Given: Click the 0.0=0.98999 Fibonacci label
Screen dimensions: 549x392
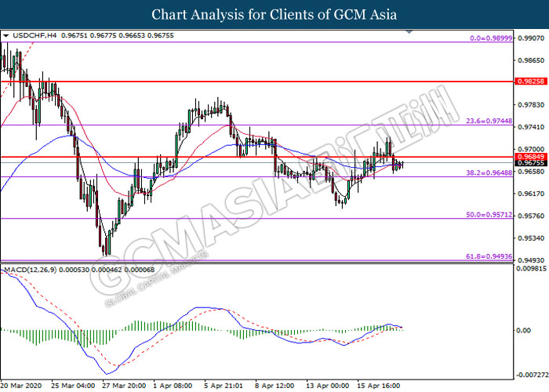Looking at the screenshot, I should coord(491,38).
